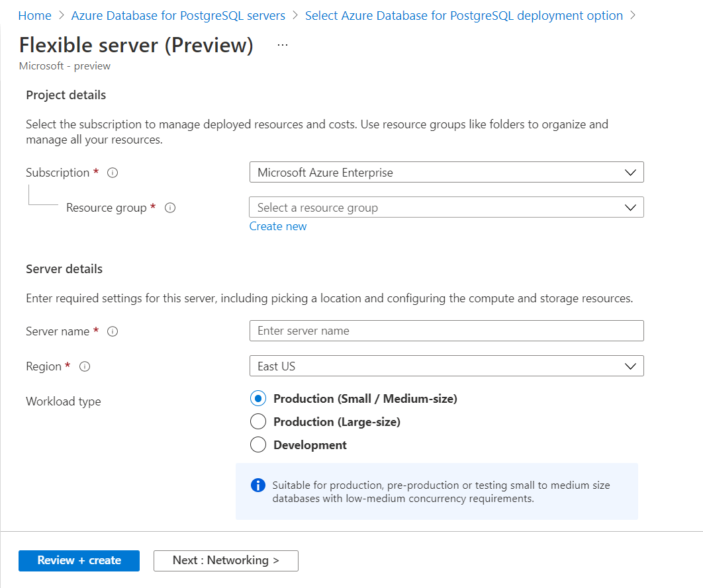Click the info icon beside Resource group
This screenshot has width=703, height=588.
click(x=170, y=208)
